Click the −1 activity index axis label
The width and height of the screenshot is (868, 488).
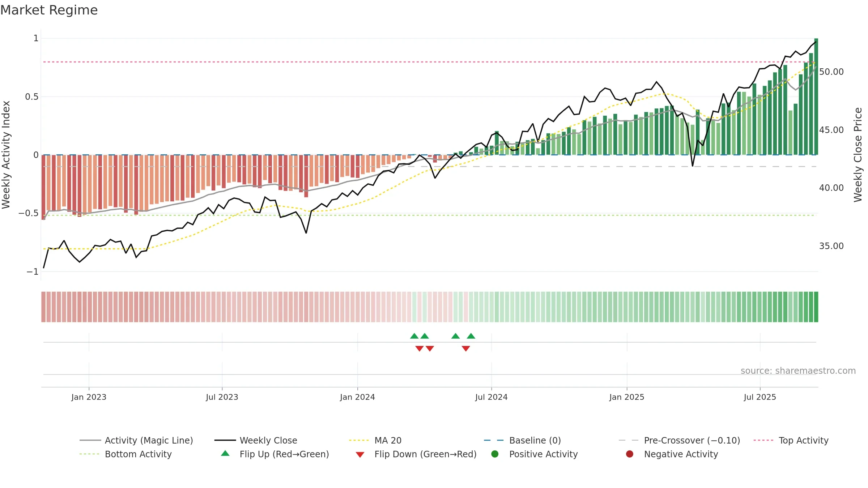tap(33, 272)
